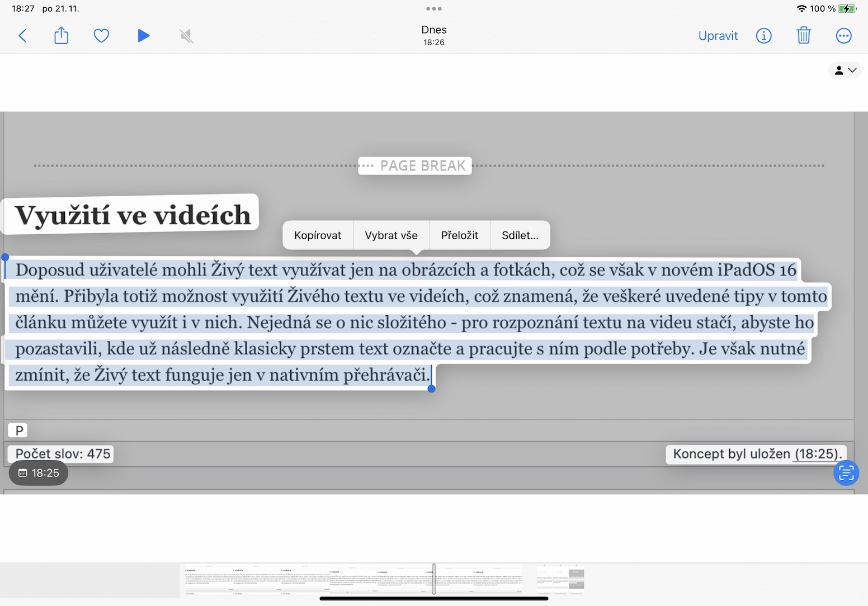Unmute the video sound

coord(187,36)
